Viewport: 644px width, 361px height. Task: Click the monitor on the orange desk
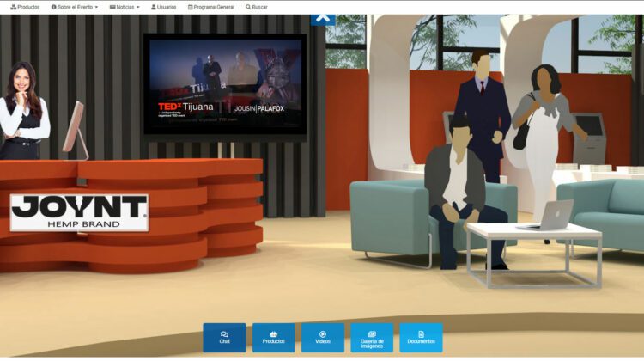coord(73,129)
